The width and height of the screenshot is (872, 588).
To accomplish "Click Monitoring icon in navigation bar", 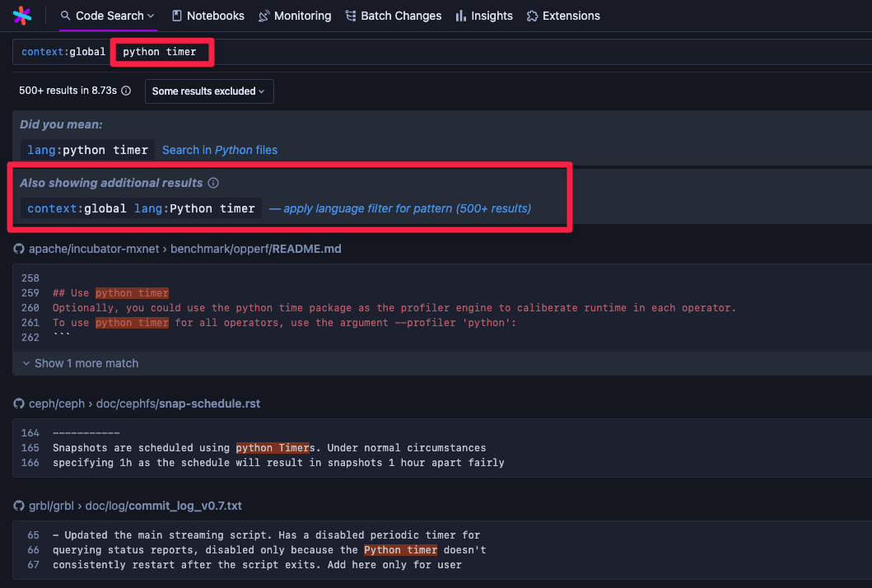I will (x=264, y=16).
